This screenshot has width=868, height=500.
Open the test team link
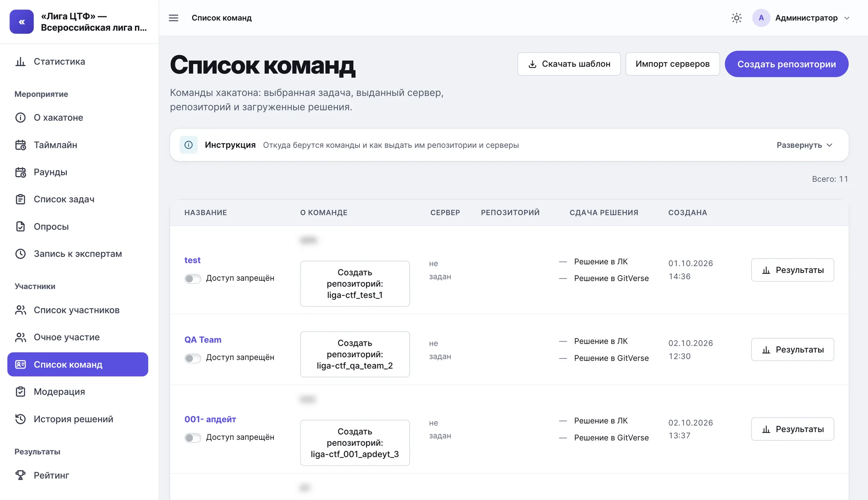pos(192,260)
